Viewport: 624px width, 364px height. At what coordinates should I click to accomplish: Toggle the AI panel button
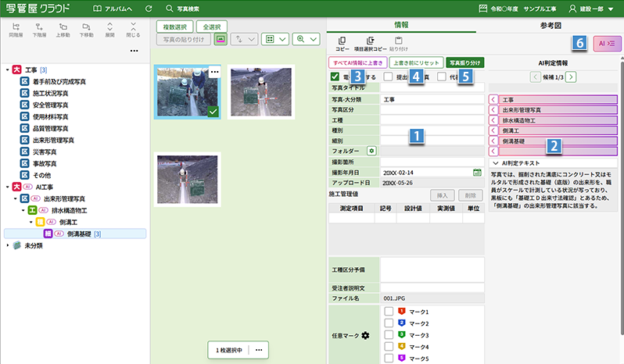coord(607,43)
